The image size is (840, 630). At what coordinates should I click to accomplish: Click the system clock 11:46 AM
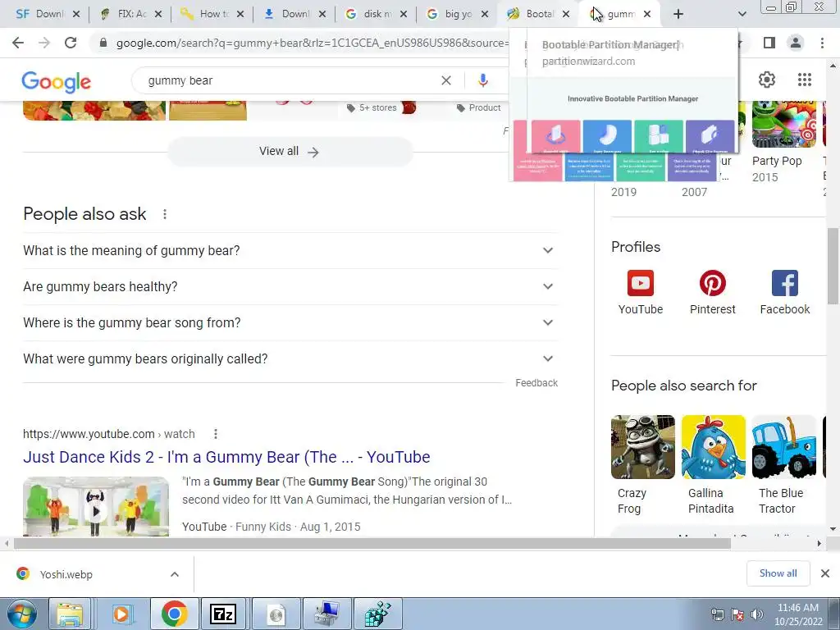tap(797, 608)
